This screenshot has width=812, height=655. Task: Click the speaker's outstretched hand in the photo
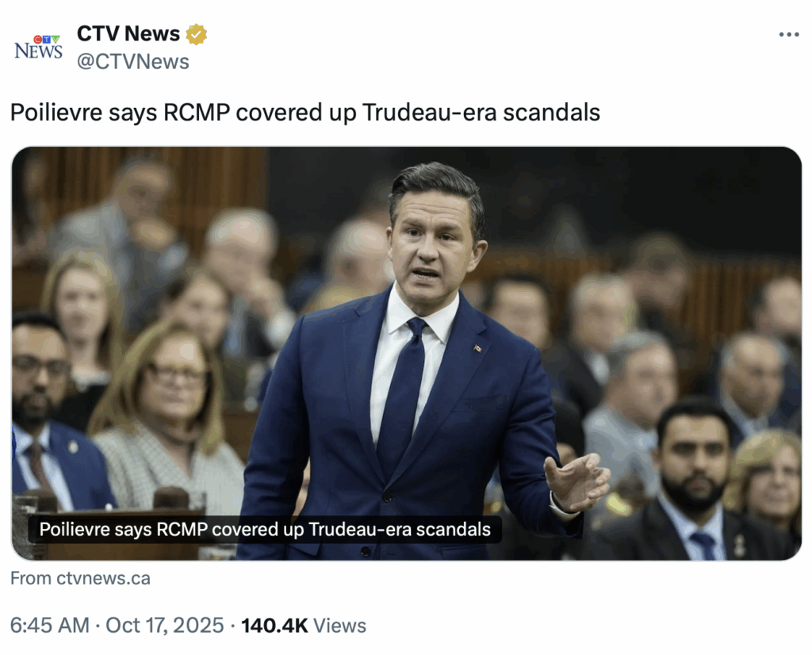tap(577, 481)
